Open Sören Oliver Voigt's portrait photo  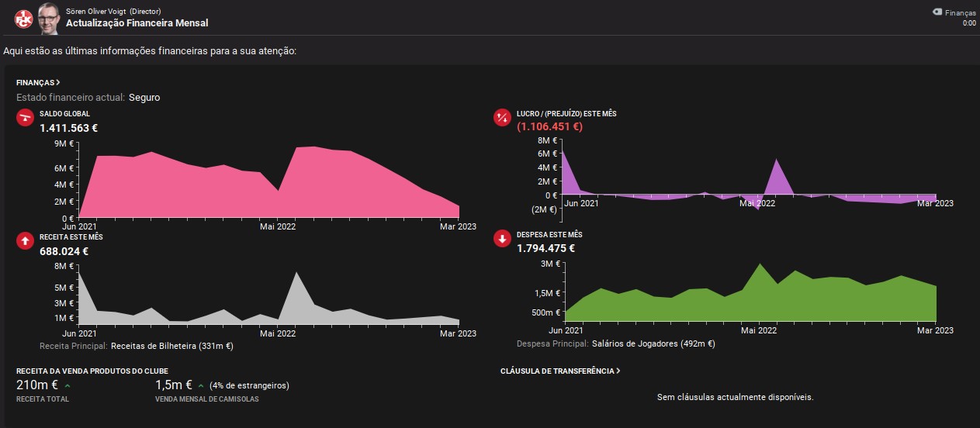[x=49, y=18]
